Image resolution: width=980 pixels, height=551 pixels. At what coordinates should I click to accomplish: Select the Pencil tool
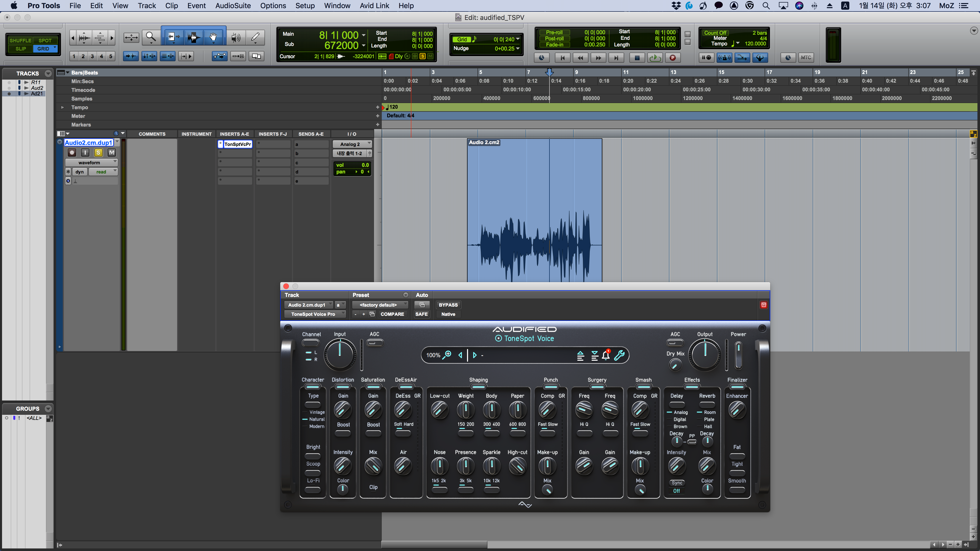(255, 37)
